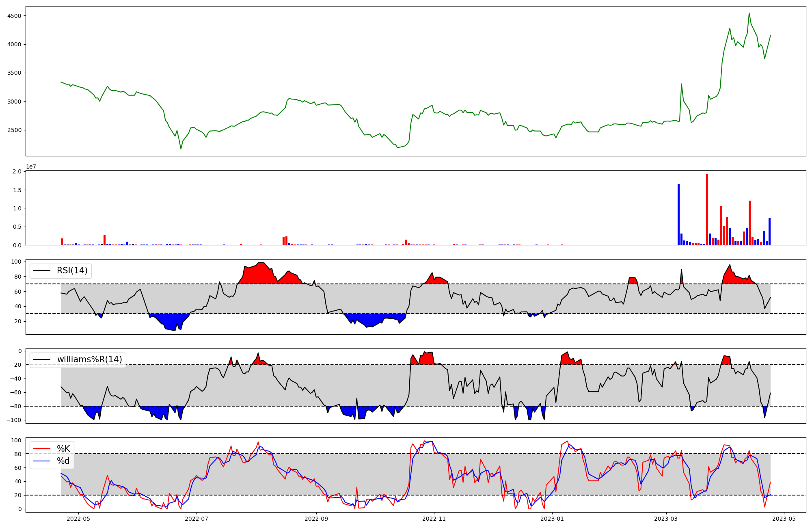Click the 2500 price axis label
The width and height of the screenshot is (812, 528).
pyautogui.click(x=14, y=130)
